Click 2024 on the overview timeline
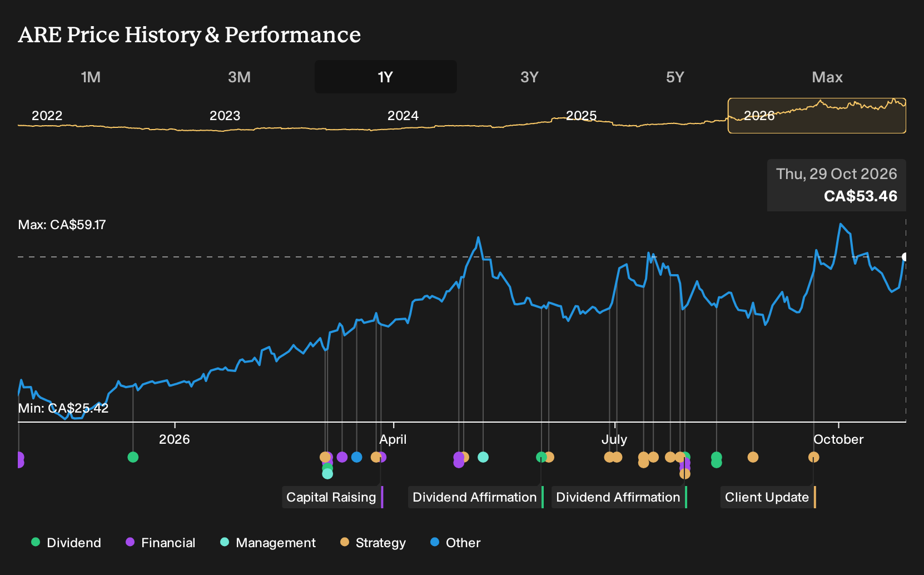Screen dimensions: 924x575 click(403, 116)
